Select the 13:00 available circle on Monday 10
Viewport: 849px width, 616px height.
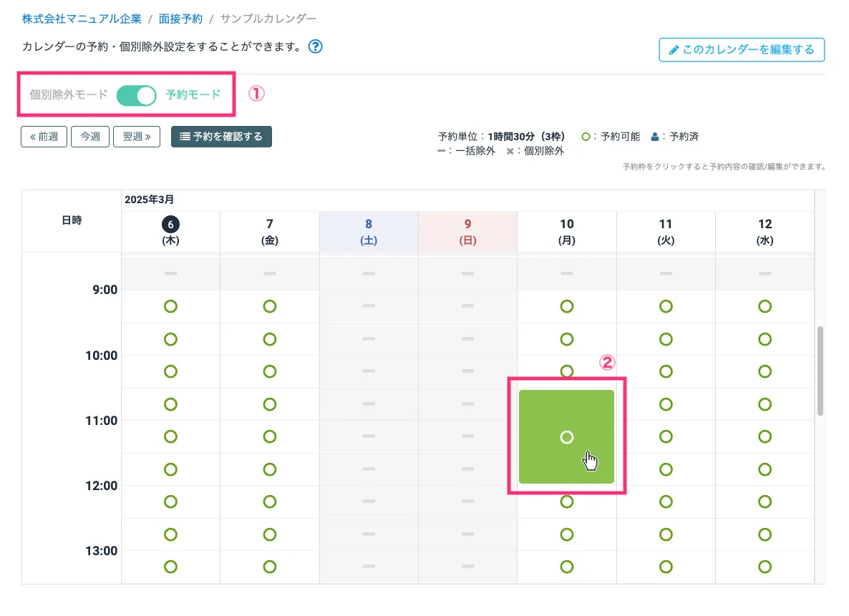coord(566,567)
